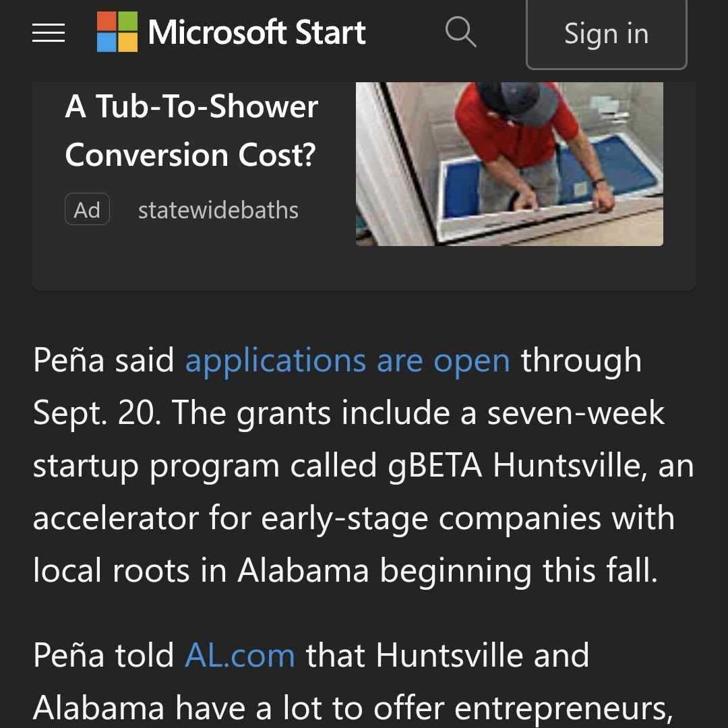Click the Microsoft four-color logo

coord(117,32)
